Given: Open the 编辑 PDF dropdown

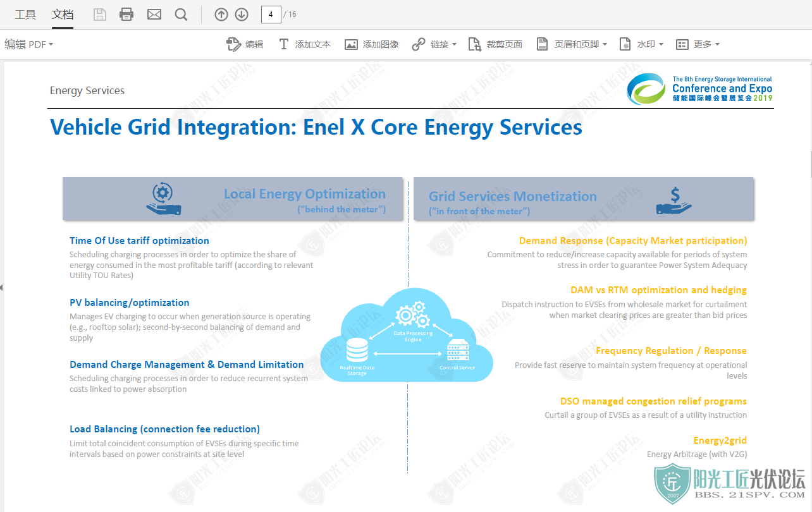Looking at the screenshot, I should [x=29, y=44].
